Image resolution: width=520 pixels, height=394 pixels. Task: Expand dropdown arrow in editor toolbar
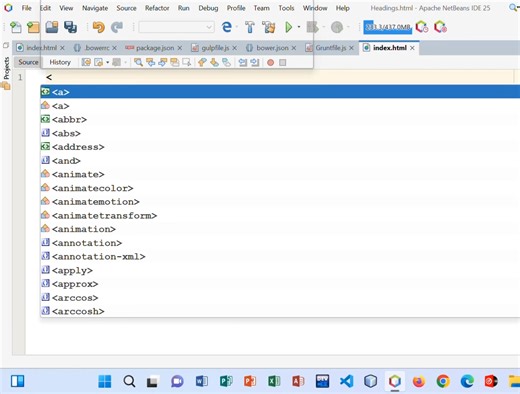click(107, 62)
